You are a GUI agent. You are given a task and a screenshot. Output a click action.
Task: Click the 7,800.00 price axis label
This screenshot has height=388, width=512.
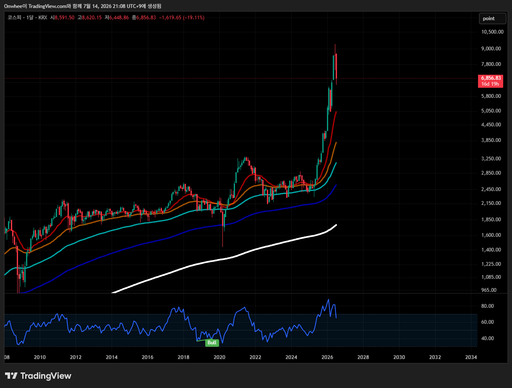pyautogui.click(x=491, y=64)
